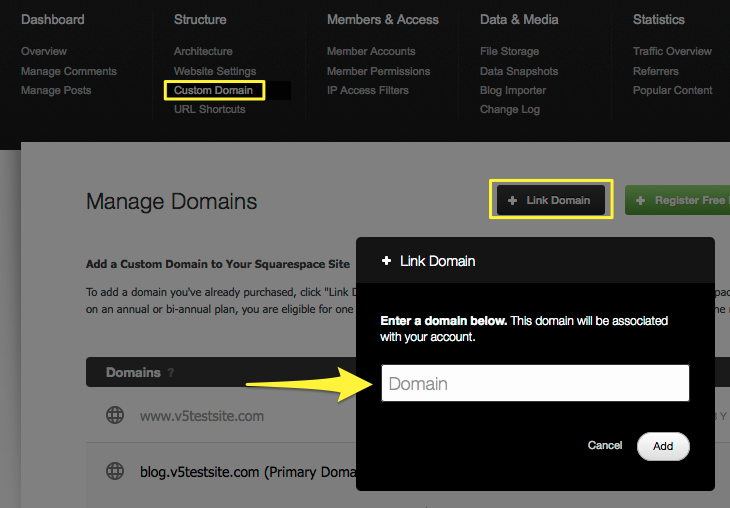730x508 pixels.
Task: Cancel the Link Domain dialog
Action: [x=605, y=445]
